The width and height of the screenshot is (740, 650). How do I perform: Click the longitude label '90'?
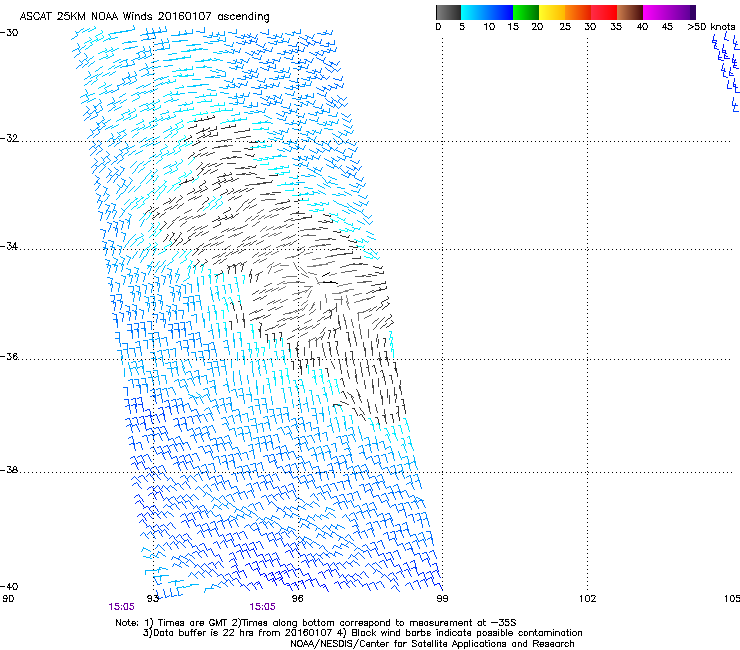8,599
